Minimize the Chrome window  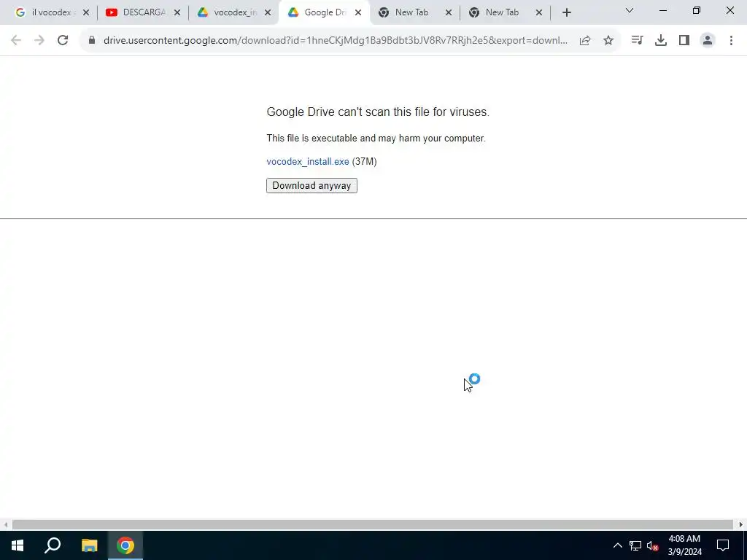(x=662, y=10)
